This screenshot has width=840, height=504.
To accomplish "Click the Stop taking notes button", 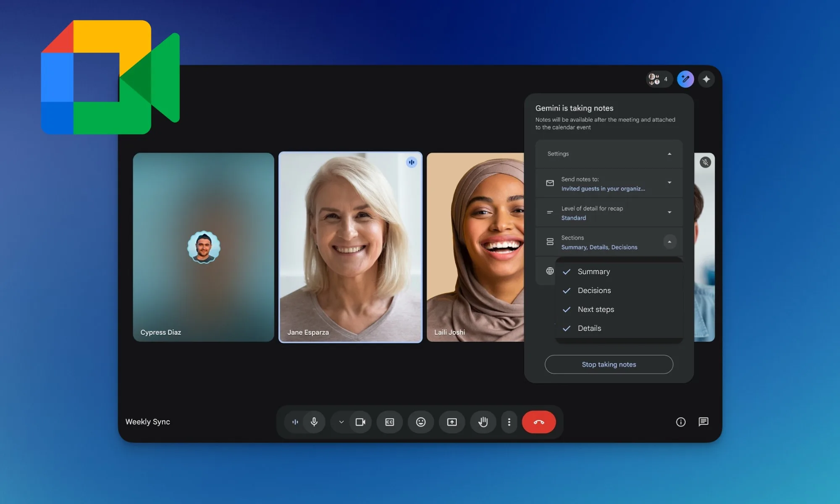I will 609,365.
